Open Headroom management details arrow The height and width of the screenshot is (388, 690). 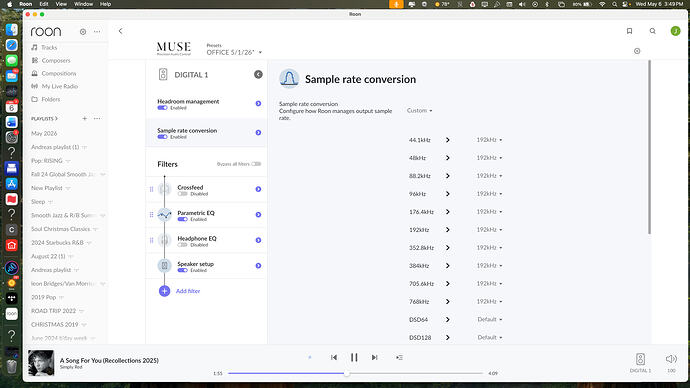point(258,103)
